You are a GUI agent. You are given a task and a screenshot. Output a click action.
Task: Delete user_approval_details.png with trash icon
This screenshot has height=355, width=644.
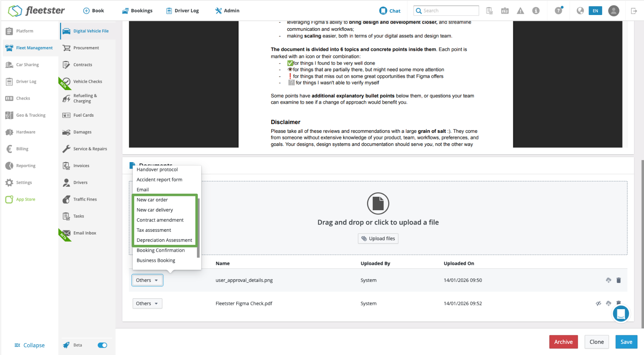pos(619,280)
